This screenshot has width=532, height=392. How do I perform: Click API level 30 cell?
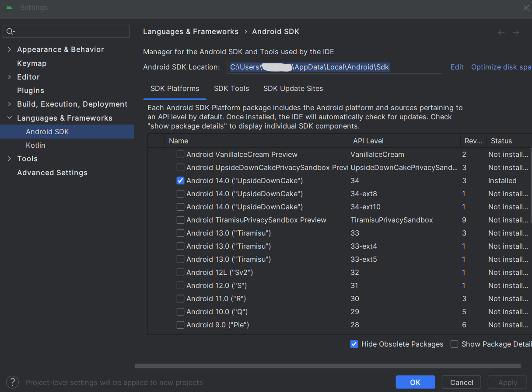coord(355,298)
